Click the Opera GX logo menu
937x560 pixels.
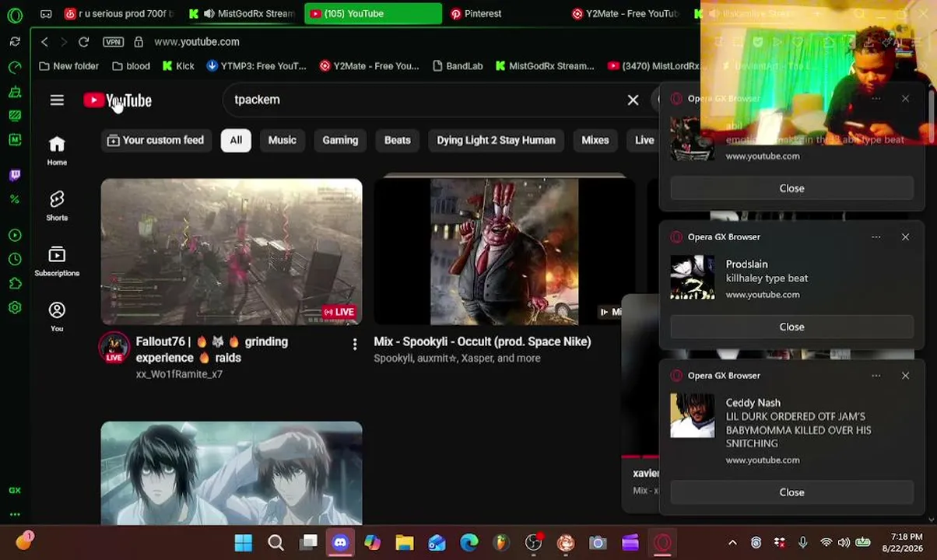(15, 14)
